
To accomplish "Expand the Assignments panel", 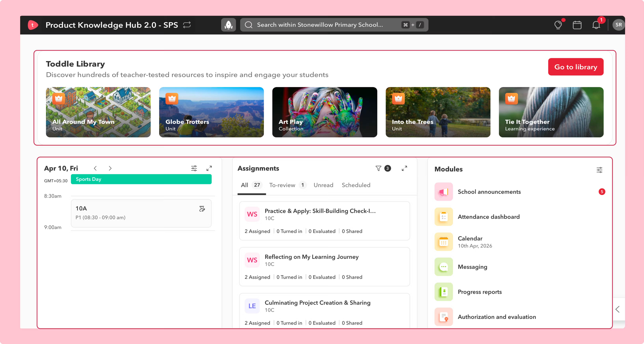I will pyautogui.click(x=404, y=168).
